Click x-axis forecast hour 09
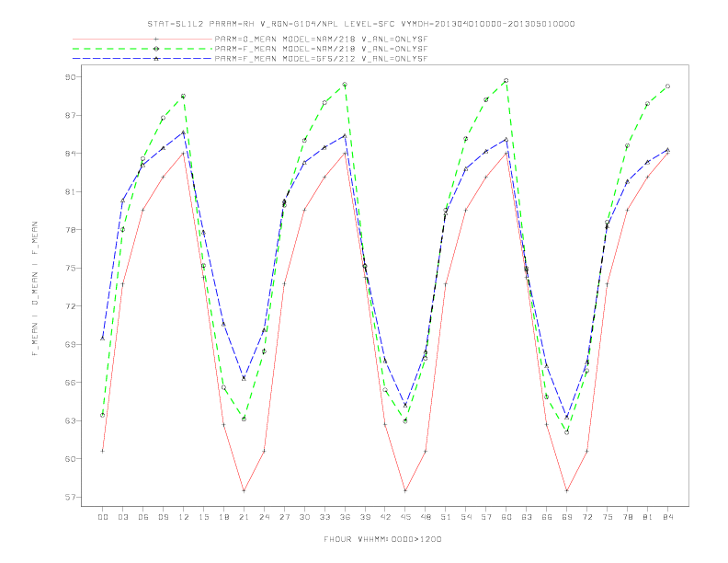The image size is (728, 563). 164,517
